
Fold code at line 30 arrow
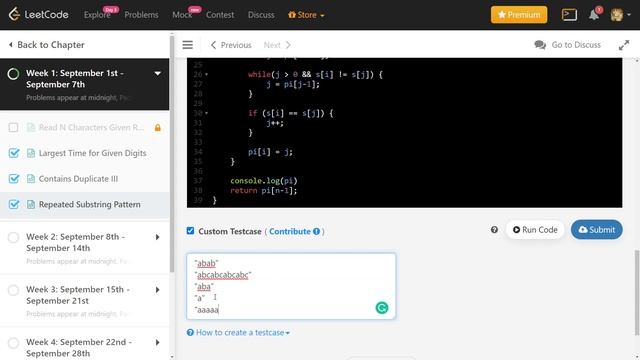[x=207, y=113]
